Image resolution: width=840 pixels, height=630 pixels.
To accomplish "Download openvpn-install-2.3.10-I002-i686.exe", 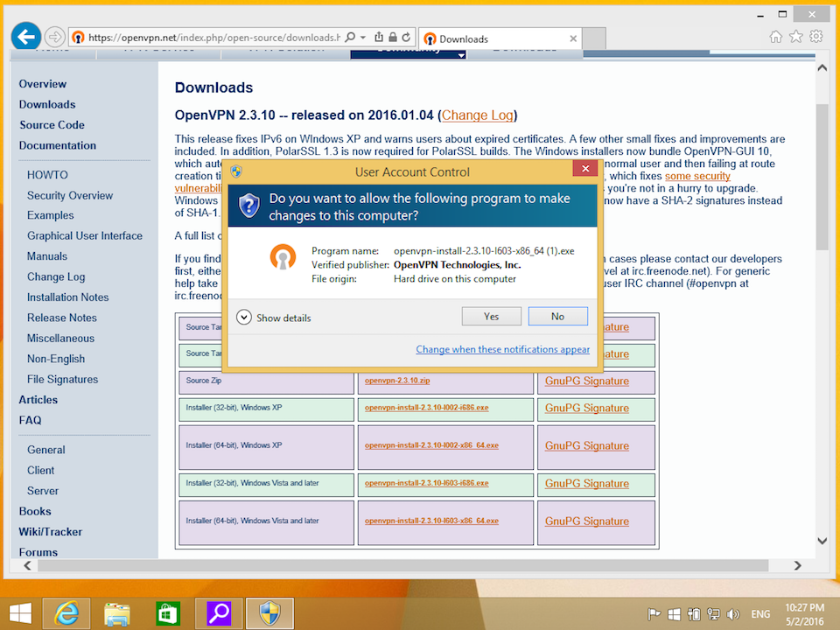I will 426,408.
